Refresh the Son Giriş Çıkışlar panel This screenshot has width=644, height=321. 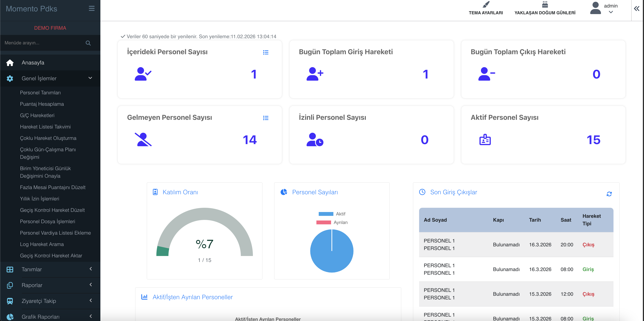coord(609,194)
